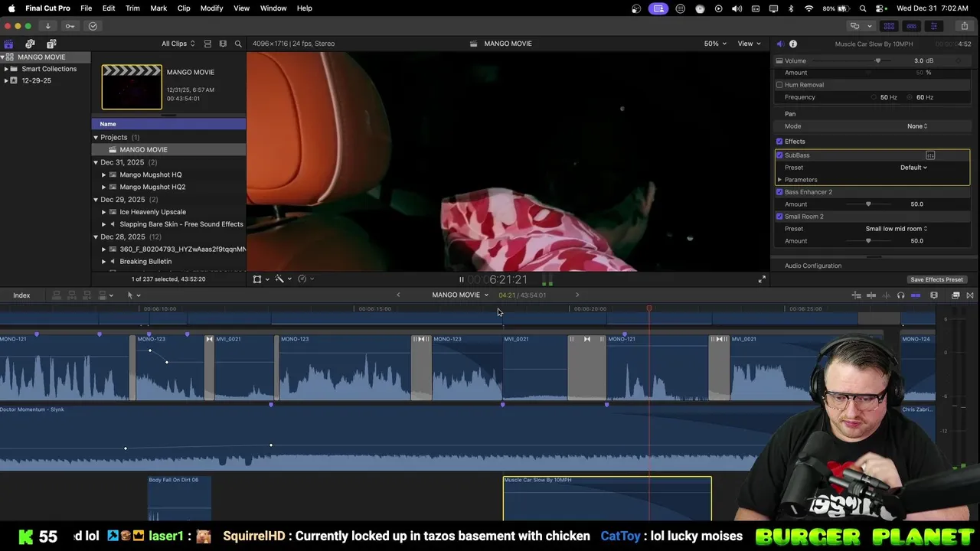980x551 pixels.
Task: Collapse the Projects group
Action: (96, 138)
